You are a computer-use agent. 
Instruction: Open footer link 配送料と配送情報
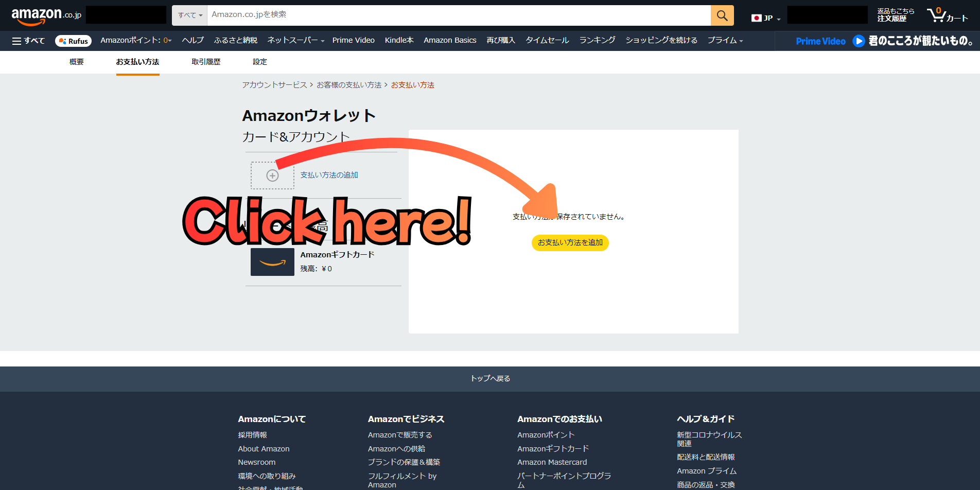point(706,457)
